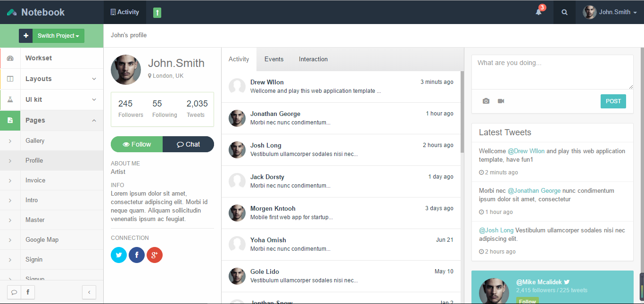Open the Signin page in sidebar
The height and width of the screenshot is (304, 644).
(x=52, y=259)
